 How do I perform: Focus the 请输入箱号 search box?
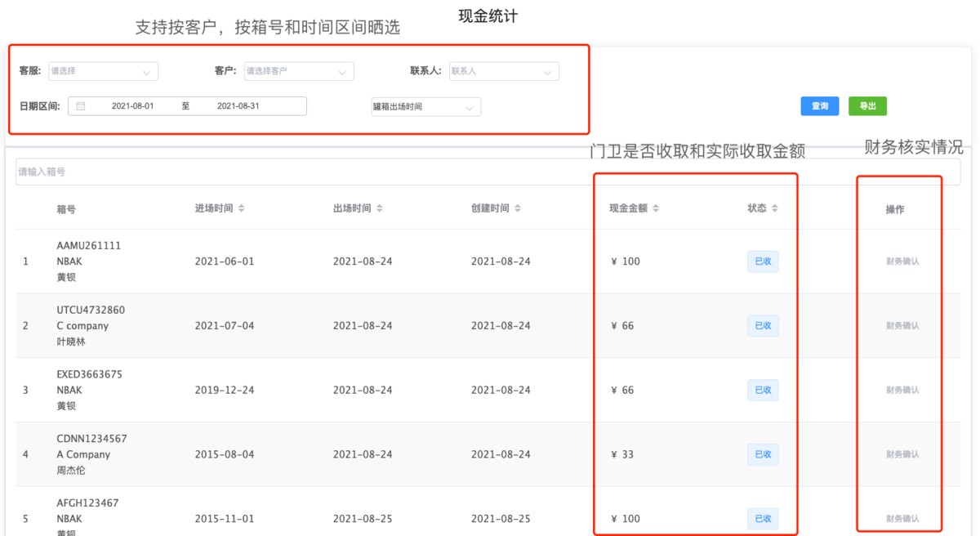click(488, 172)
